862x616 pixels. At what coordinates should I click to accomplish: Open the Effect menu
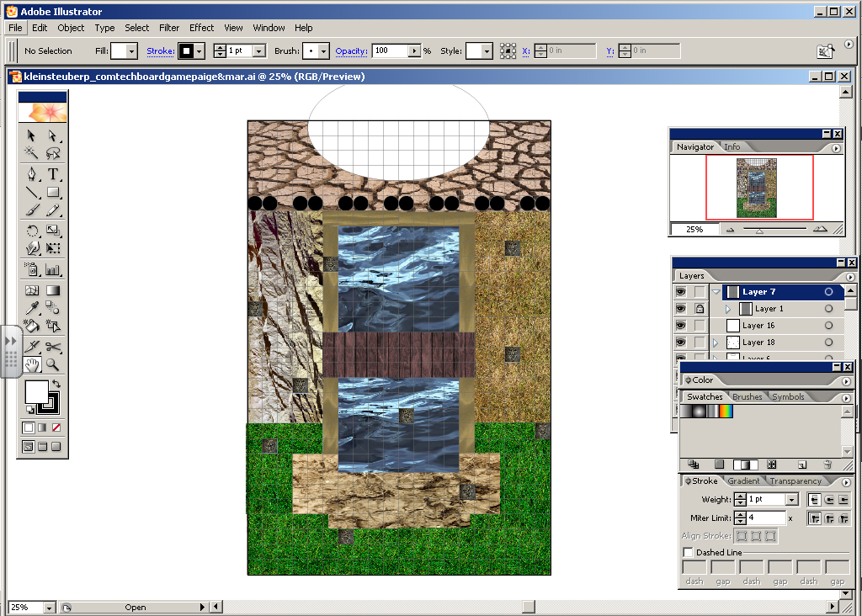pyautogui.click(x=201, y=28)
